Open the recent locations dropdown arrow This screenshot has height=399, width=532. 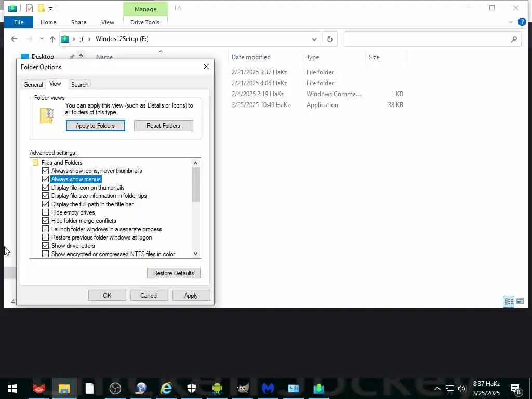tap(42, 39)
